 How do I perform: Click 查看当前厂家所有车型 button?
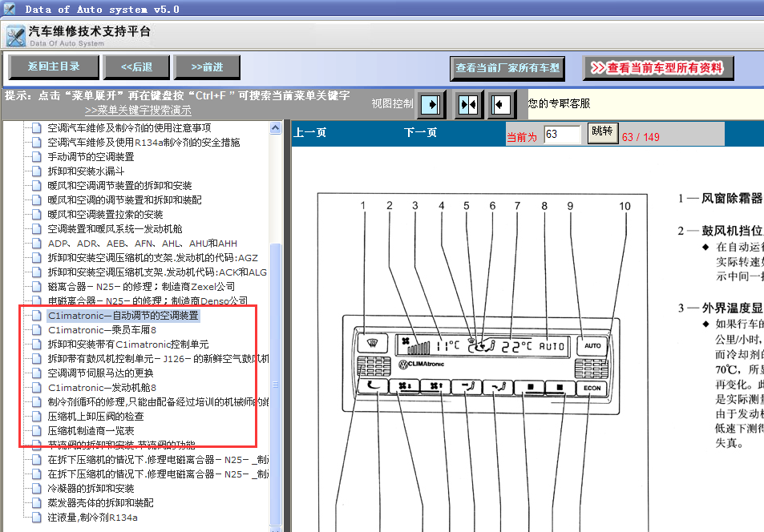click(x=507, y=68)
